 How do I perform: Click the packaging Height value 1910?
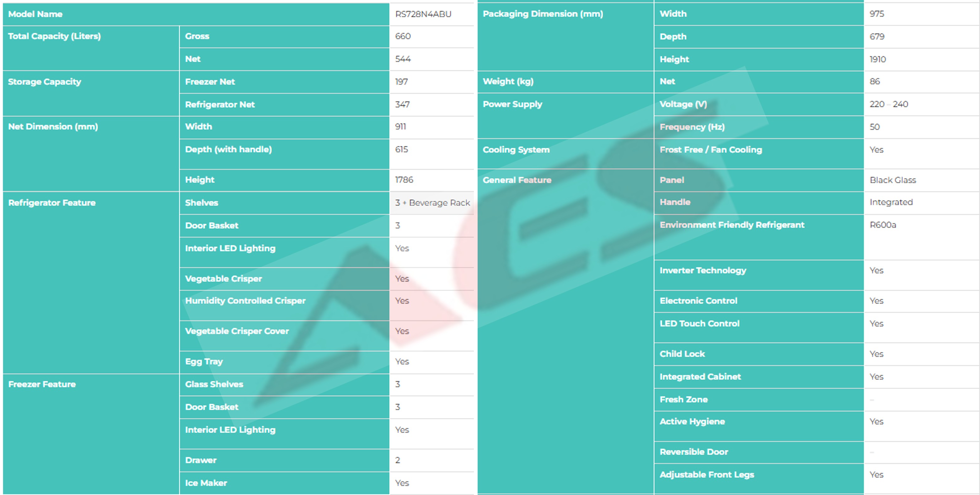(877, 59)
